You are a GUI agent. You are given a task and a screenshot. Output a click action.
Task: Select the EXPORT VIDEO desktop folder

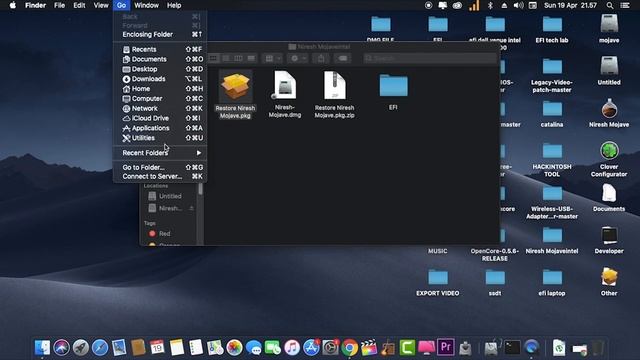438,282
